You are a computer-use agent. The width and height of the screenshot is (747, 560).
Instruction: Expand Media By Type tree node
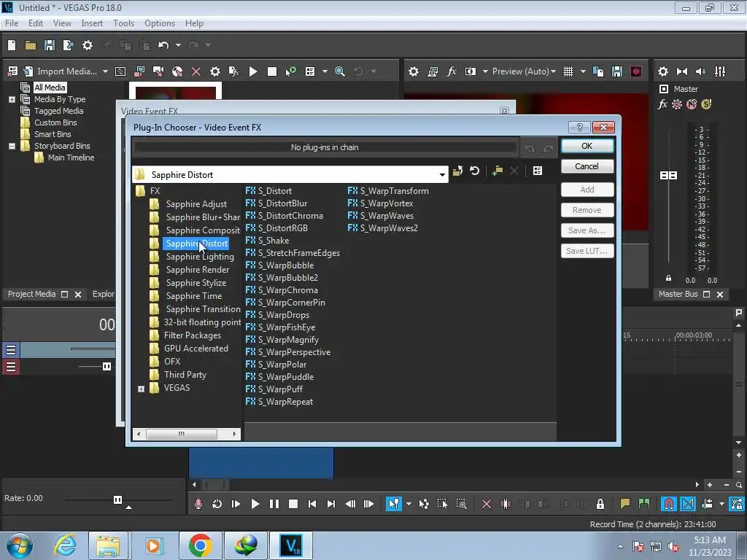tap(12, 99)
